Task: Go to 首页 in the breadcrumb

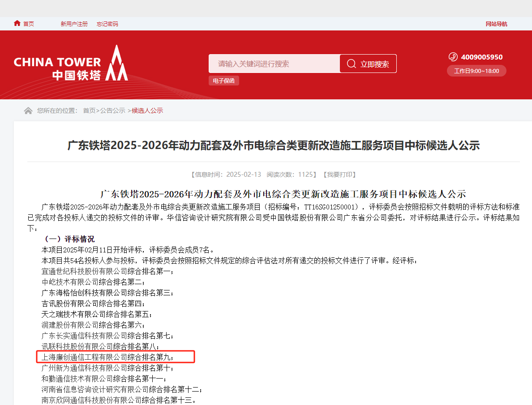Action: point(89,111)
